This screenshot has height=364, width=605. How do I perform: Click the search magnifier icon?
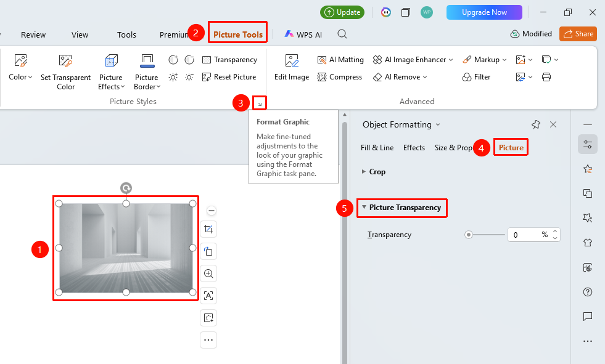click(x=342, y=34)
